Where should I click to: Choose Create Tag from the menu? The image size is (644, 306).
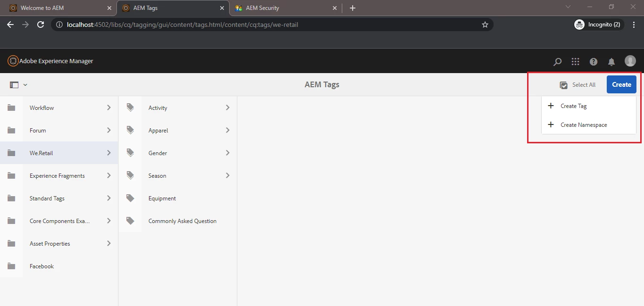(x=588, y=106)
